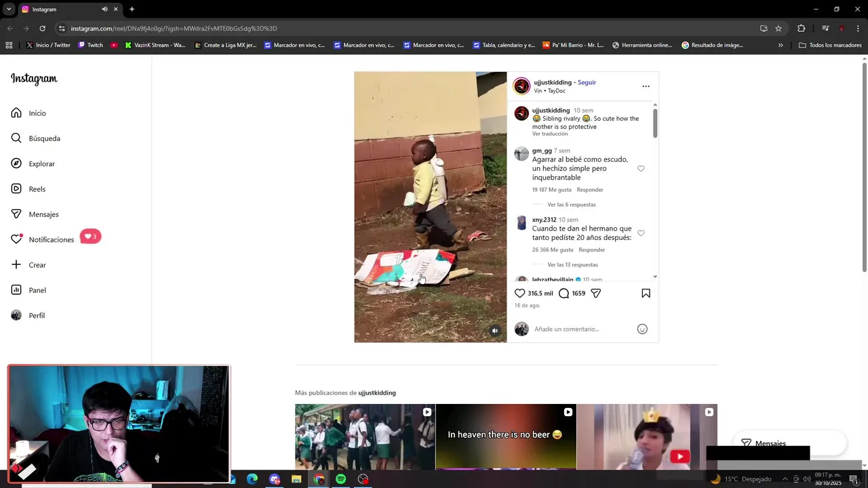The image size is (868, 488).
Task: Click the gm_gg username
Action: pos(542,150)
